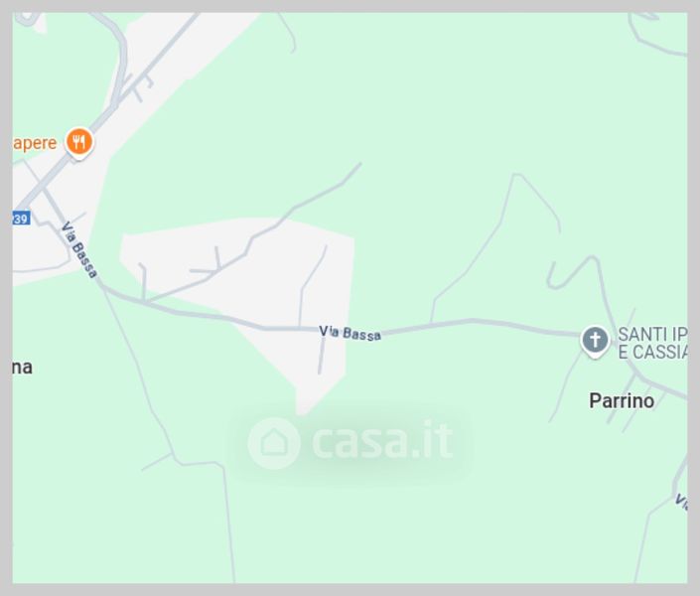700x596 pixels.
Task: Select the Parrino locality label
Action: click(622, 400)
